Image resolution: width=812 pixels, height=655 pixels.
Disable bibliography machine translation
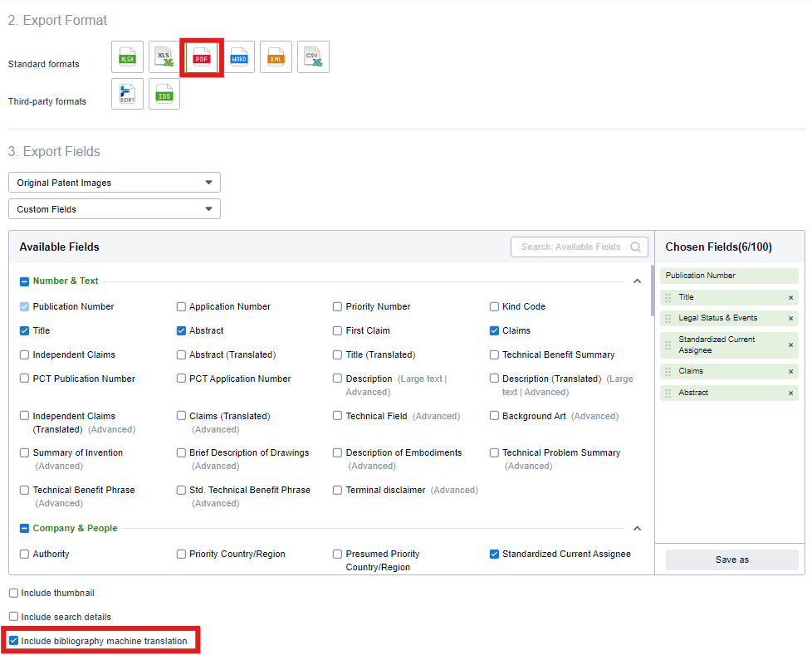click(x=13, y=640)
